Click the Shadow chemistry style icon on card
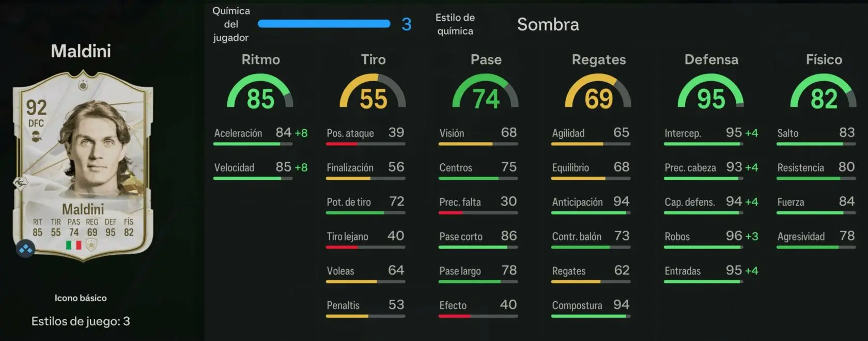The image size is (868, 341). point(36,137)
